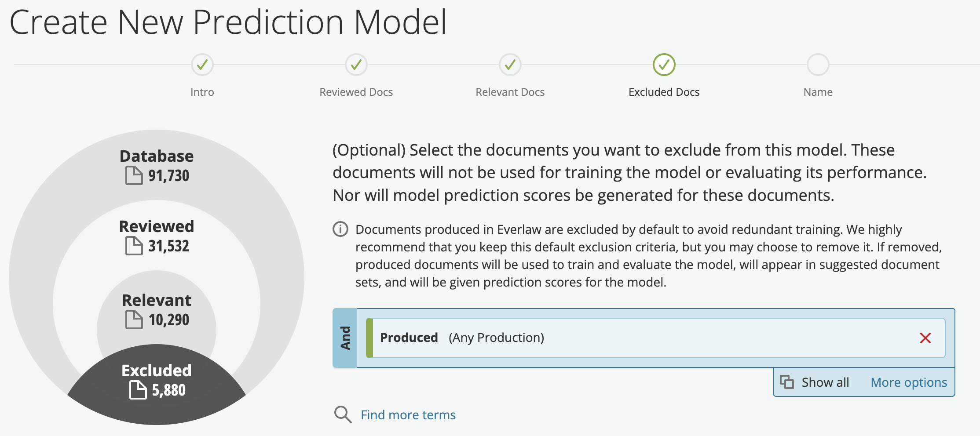
Task: Select the Relevant count 10,290
Action: [x=169, y=320]
